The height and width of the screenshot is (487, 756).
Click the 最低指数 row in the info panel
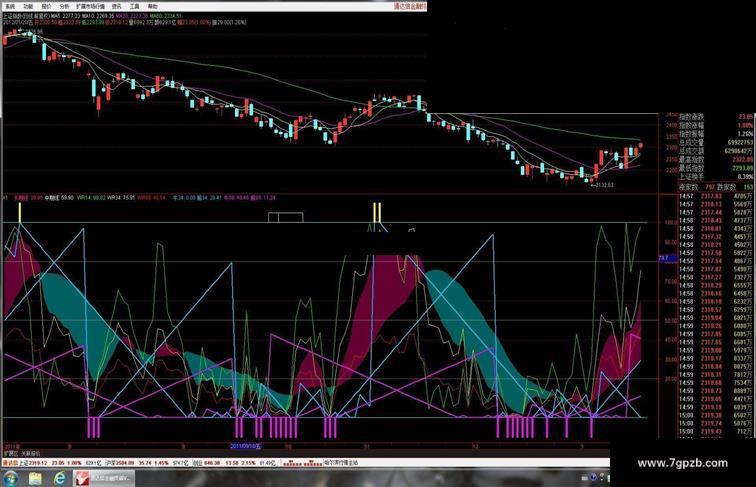(x=716, y=168)
